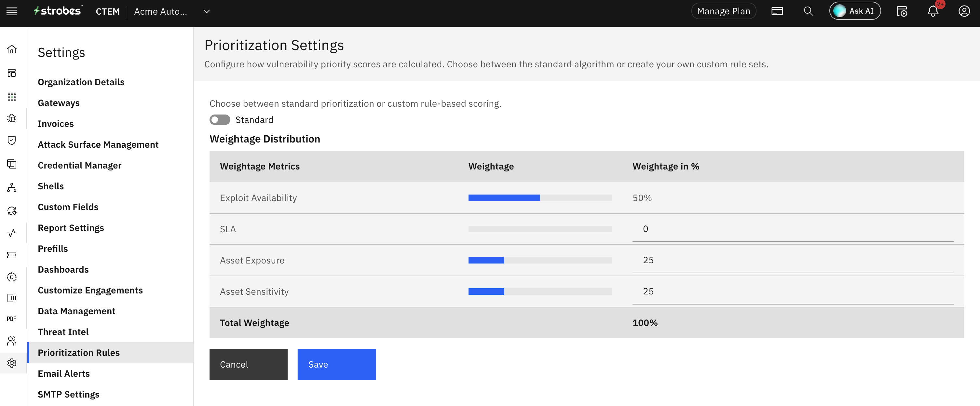Go to Credential Manager settings
This screenshot has width=980, height=406.
(79, 165)
